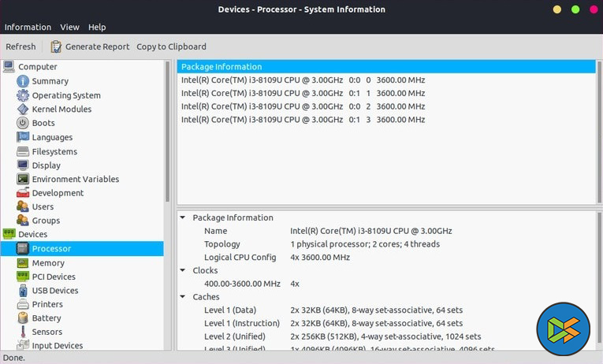Click Copy to Clipboard

(171, 46)
